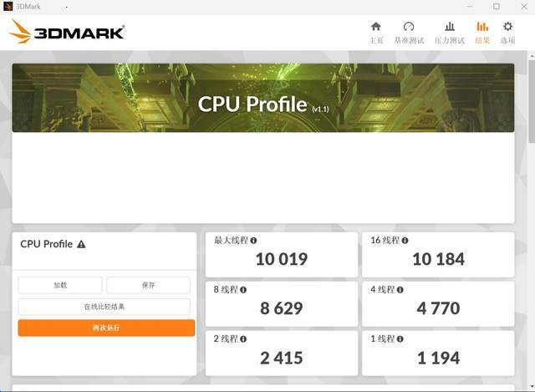Image resolution: width=535 pixels, height=392 pixels.
Task: Click the 2-thread score 2 415
Action: click(x=282, y=358)
